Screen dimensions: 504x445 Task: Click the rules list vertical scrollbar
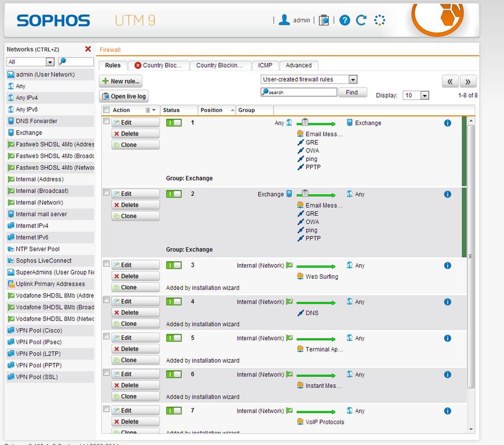471,257
